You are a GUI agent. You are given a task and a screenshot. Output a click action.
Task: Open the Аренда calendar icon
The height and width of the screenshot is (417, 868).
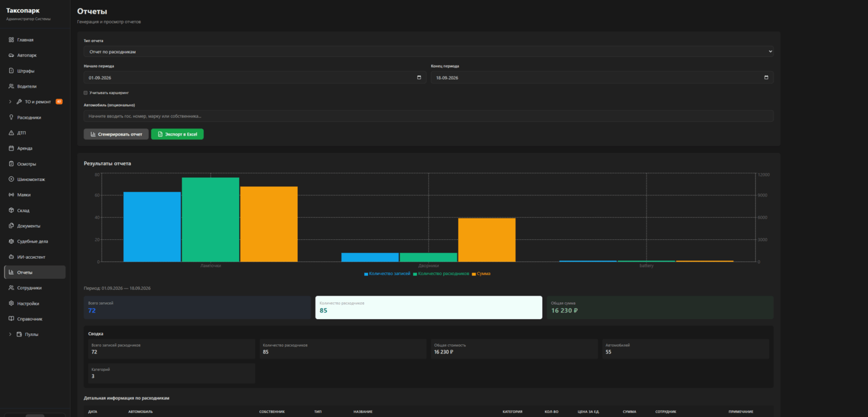click(11, 149)
